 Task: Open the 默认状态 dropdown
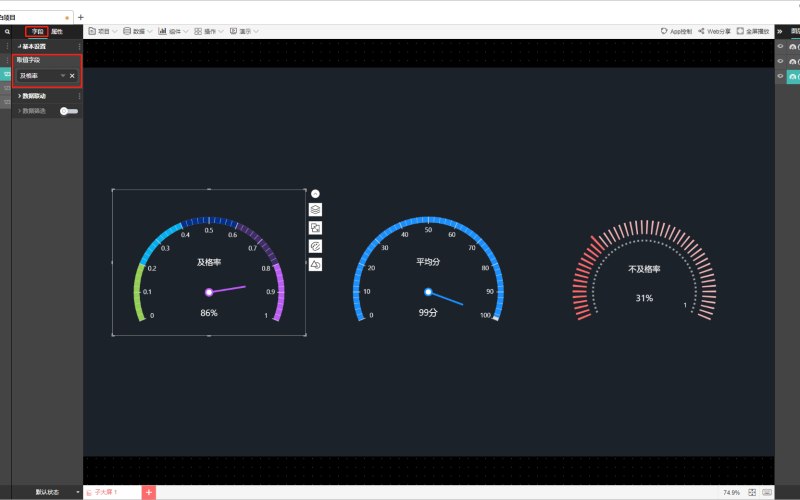[x=47, y=492]
